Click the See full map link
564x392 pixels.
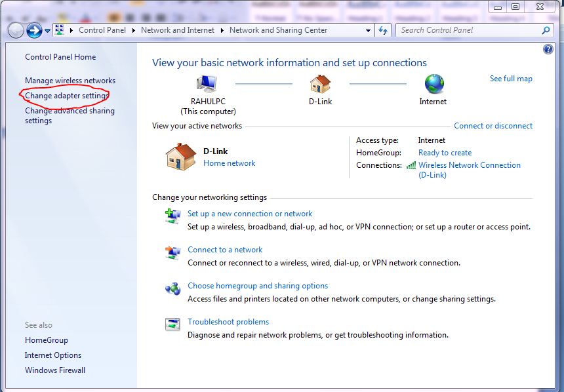click(x=511, y=79)
